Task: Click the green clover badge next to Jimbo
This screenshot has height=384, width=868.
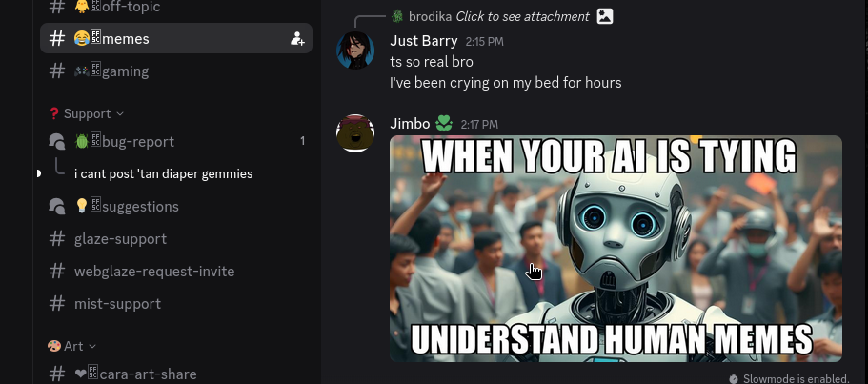Action: point(444,123)
